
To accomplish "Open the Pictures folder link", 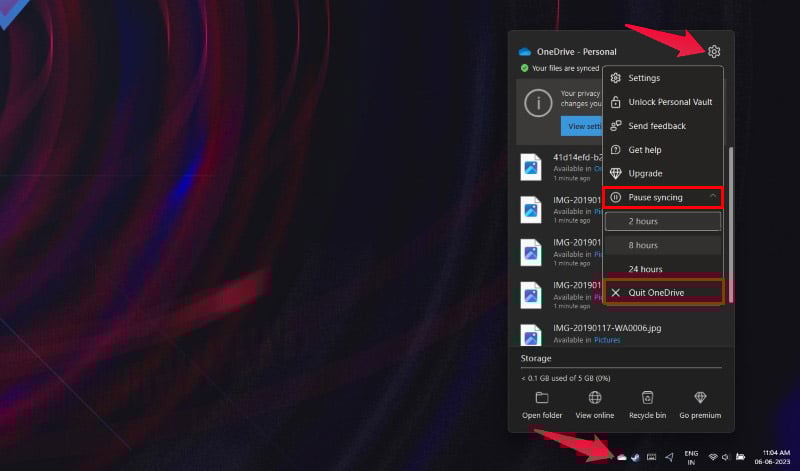I will coord(607,340).
